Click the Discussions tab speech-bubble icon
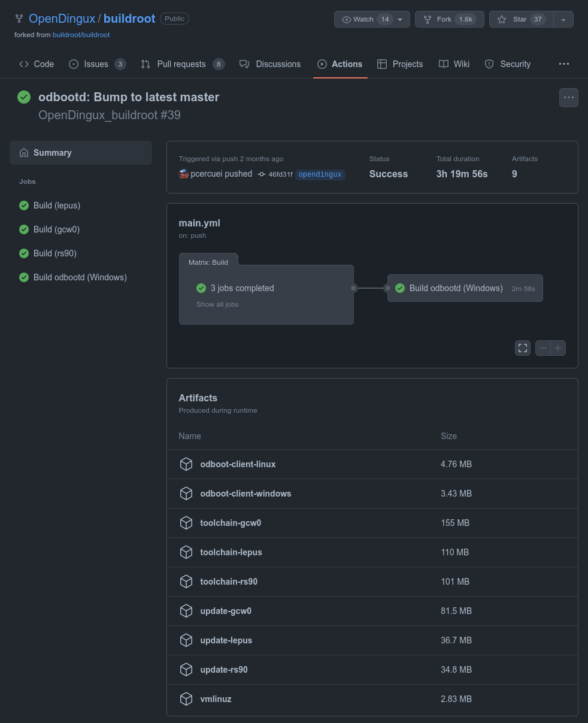Screen dimensions: 588x723 click(x=244, y=64)
